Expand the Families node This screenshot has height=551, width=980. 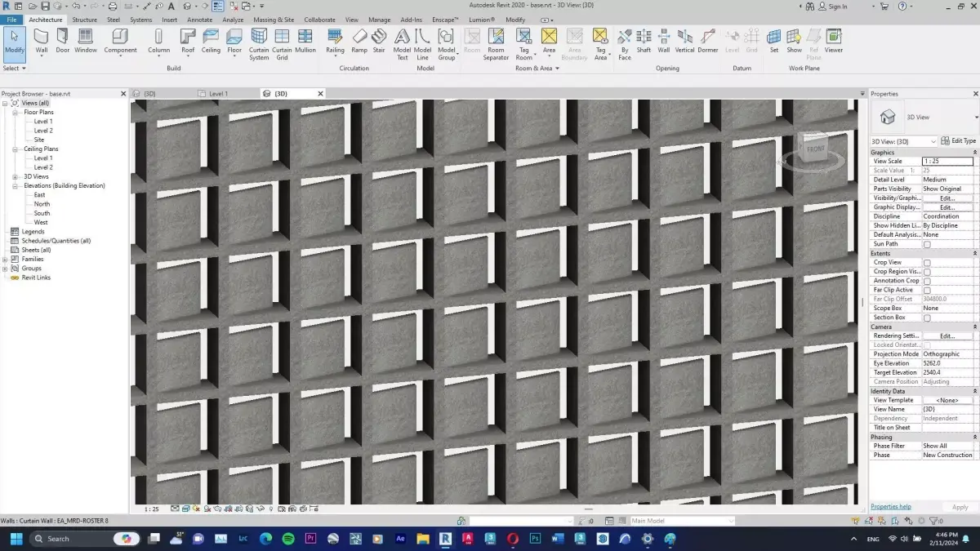[x=5, y=259]
